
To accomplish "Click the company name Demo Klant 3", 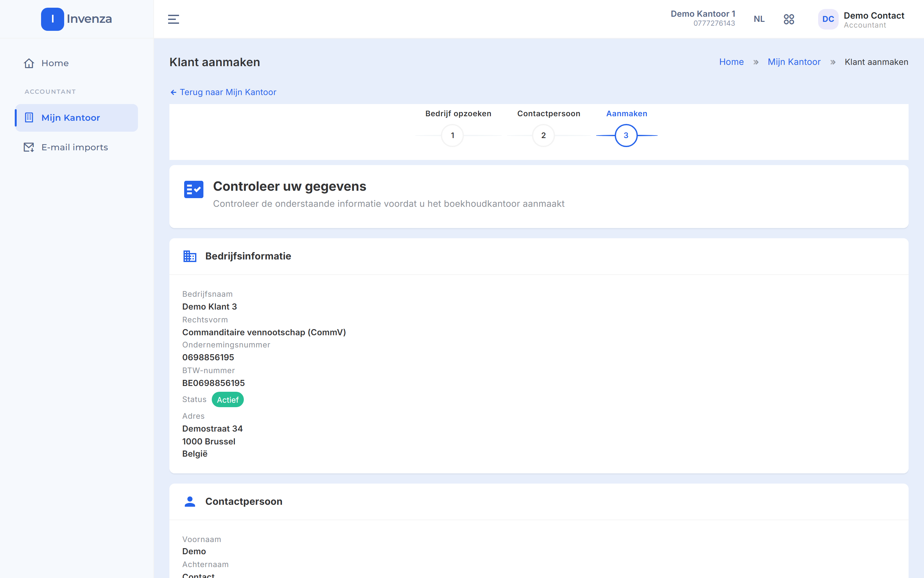I will [210, 307].
